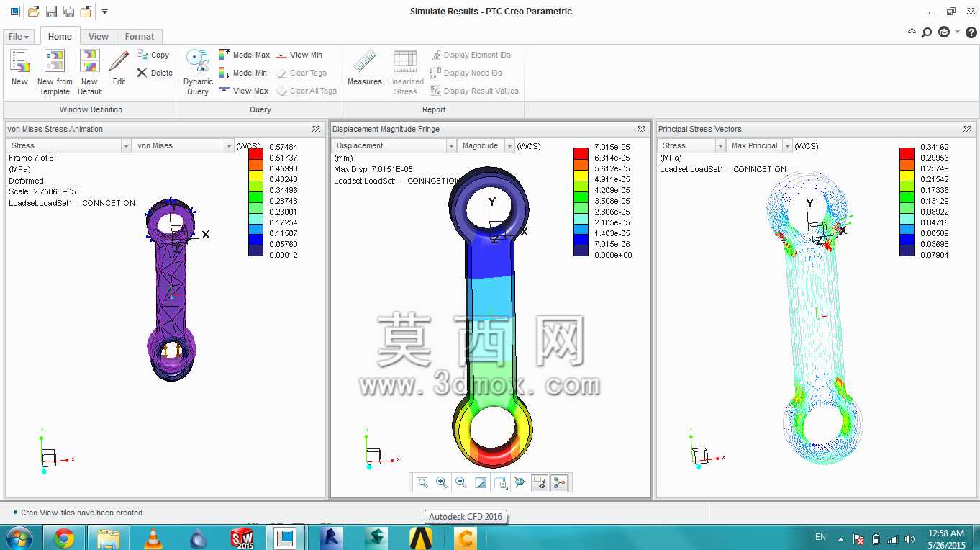Click Display Element IDs
This screenshot has width=980, height=550.
pos(471,55)
